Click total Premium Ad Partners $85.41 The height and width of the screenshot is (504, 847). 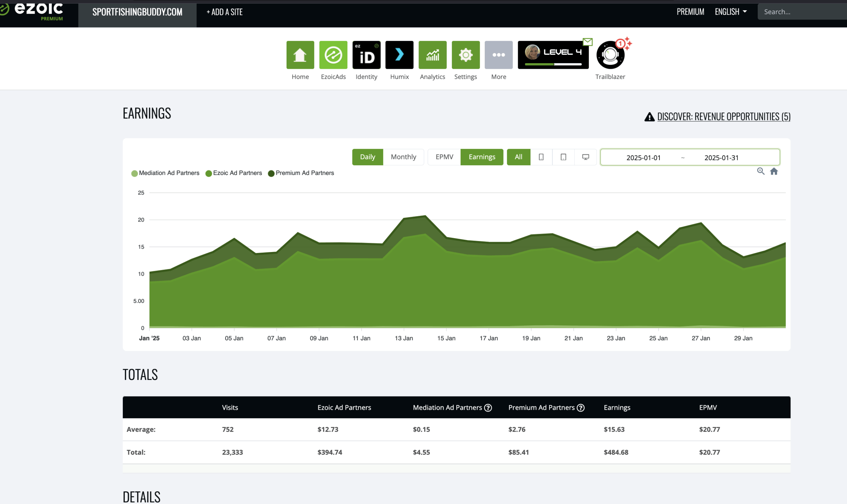tap(518, 452)
